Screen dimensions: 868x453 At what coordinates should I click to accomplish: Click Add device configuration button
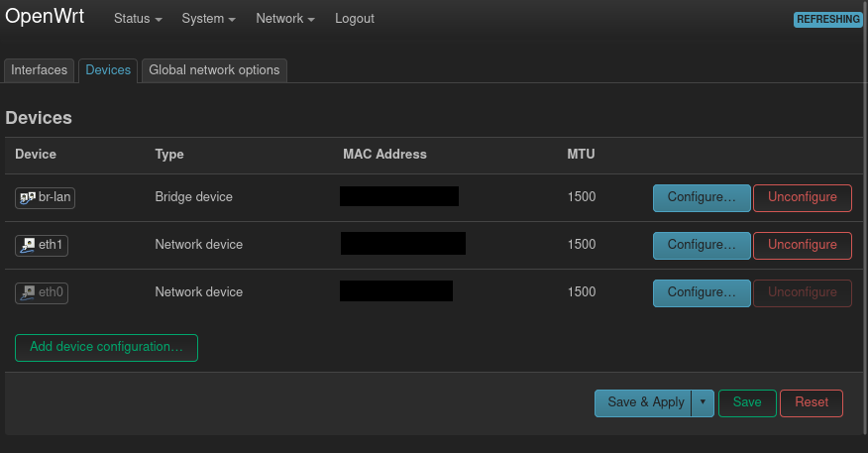106,348
